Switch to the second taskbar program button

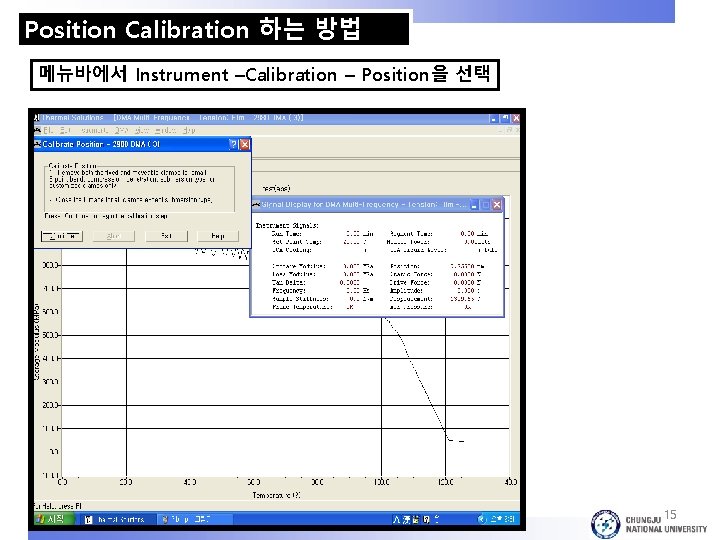coord(195,519)
